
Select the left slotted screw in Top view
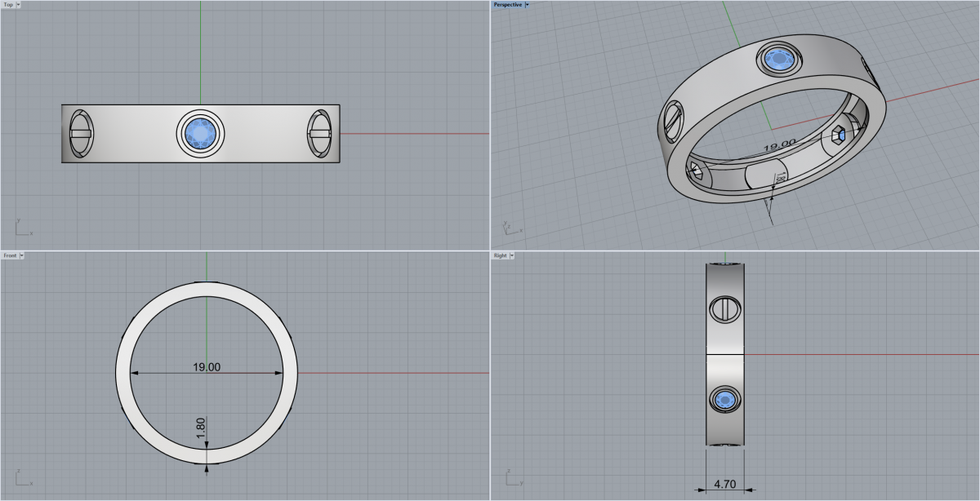[80, 133]
